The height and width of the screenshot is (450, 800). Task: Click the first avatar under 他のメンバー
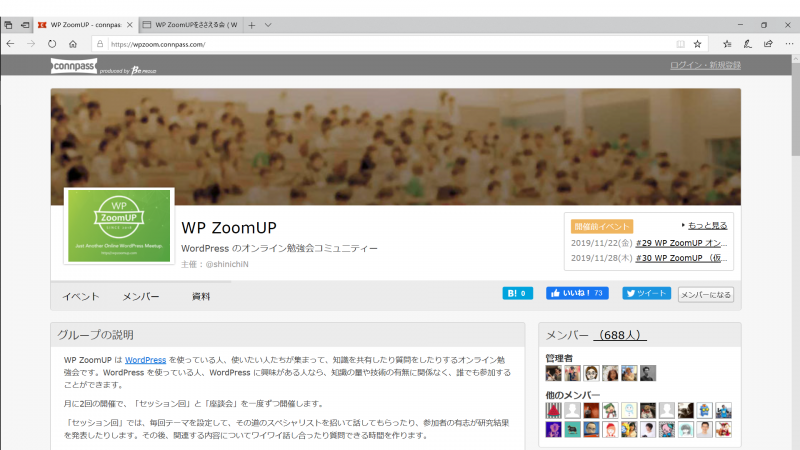pos(553,410)
